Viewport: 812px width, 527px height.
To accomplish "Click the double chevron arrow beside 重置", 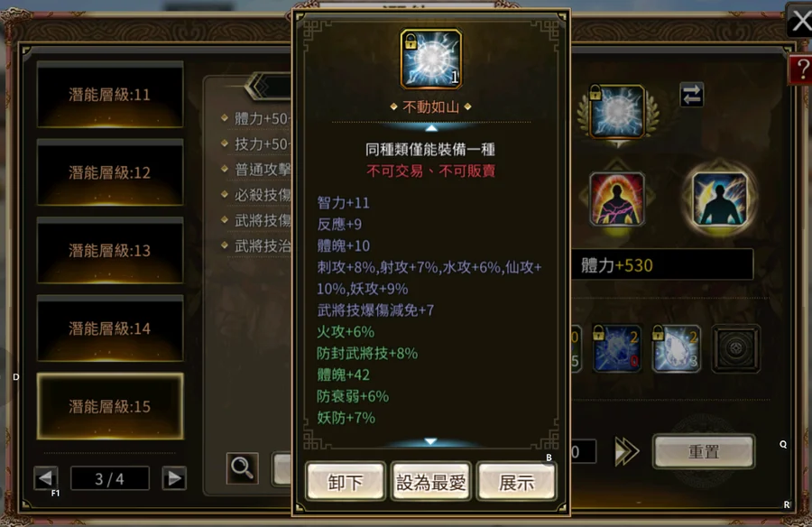I will 626,451.
